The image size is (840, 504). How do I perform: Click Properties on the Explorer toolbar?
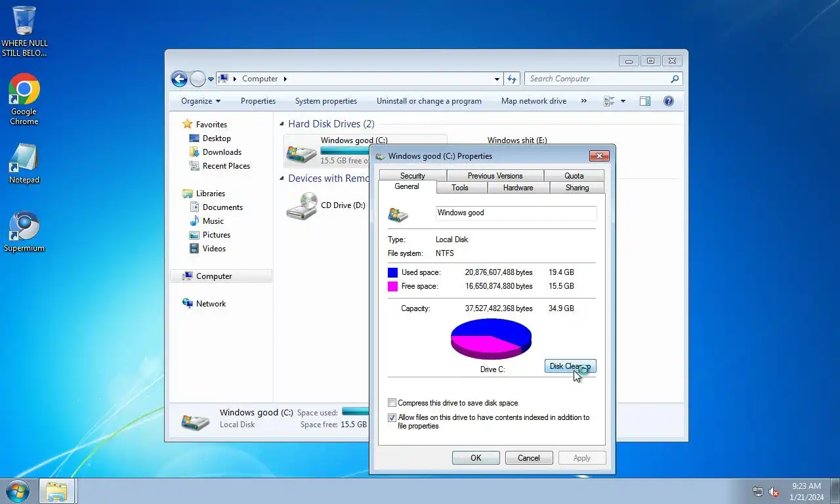pyautogui.click(x=258, y=101)
